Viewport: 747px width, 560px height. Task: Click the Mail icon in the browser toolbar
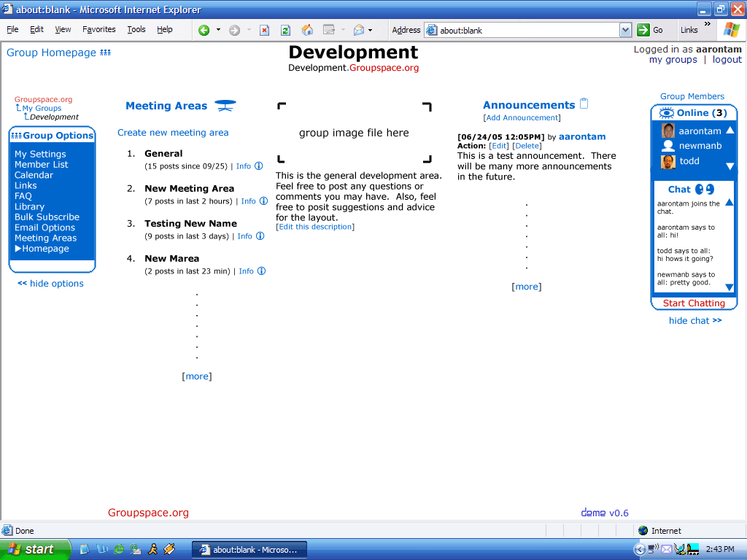(359, 30)
